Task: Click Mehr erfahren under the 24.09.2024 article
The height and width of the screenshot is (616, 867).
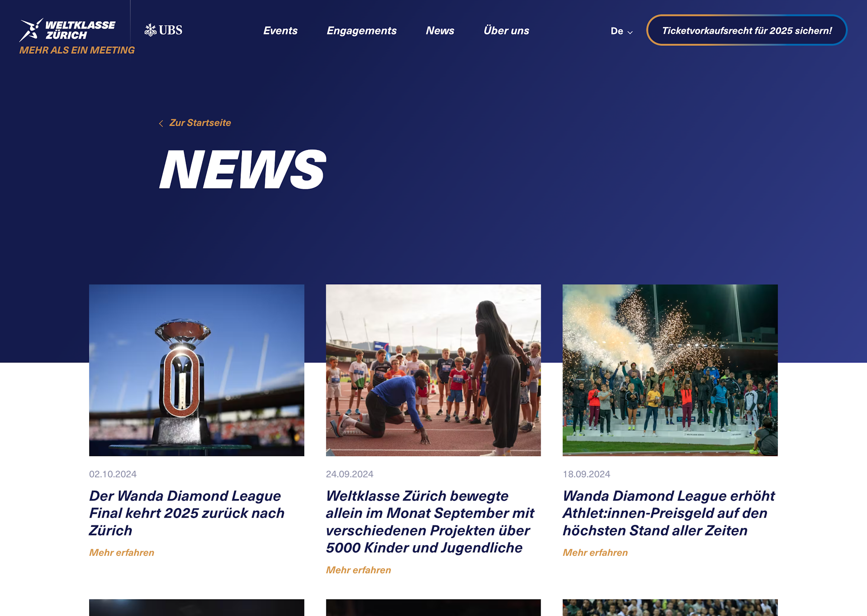Action: [x=359, y=570]
